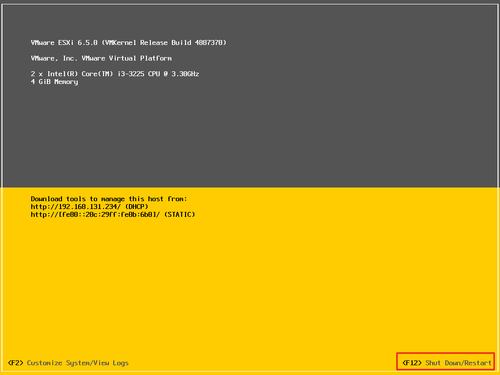Image resolution: width=500 pixels, height=375 pixels.
Task: Click the STATIC IPv6 management URL
Action: [95, 215]
